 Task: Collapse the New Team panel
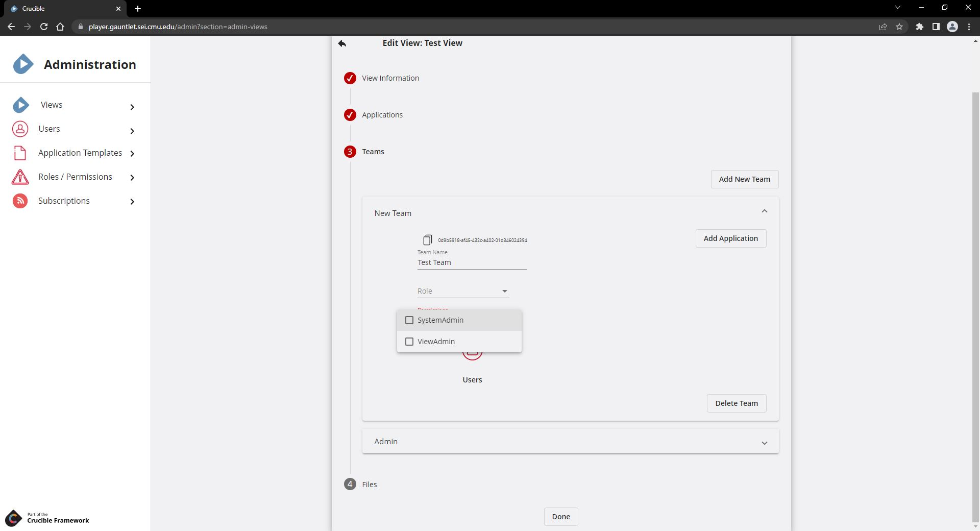pos(764,211)
